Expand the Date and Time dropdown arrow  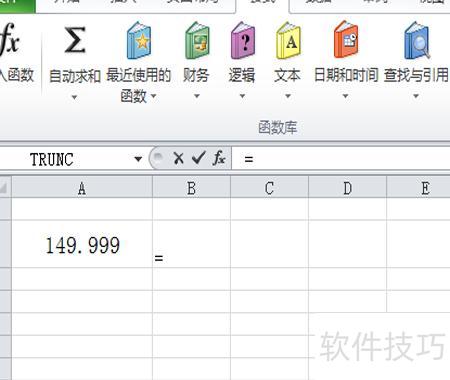point(346,96)
